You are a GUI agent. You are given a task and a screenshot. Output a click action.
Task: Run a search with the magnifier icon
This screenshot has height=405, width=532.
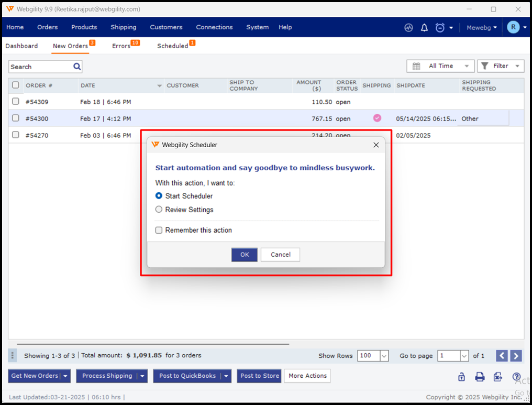(76, 67)
